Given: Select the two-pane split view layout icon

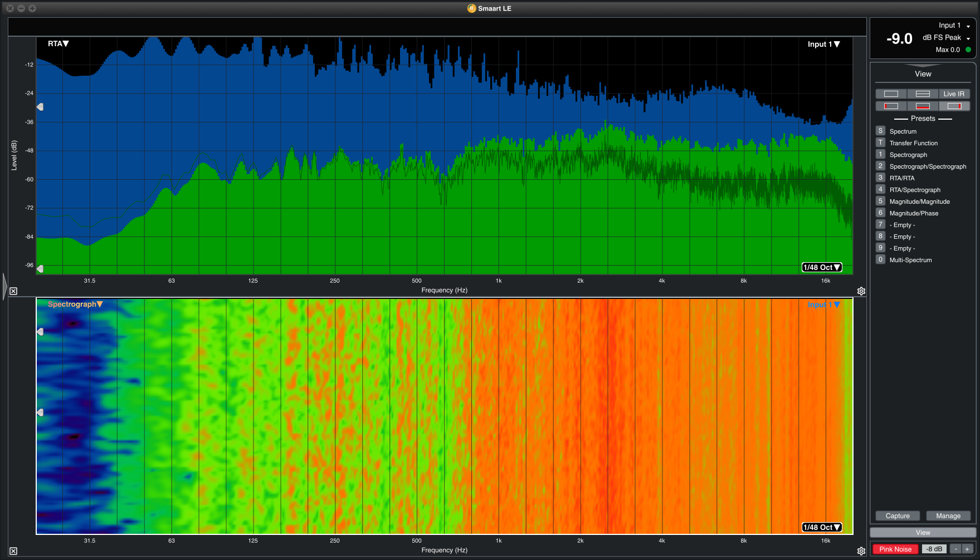Looking at the screenshot, I should coord(923,94).
